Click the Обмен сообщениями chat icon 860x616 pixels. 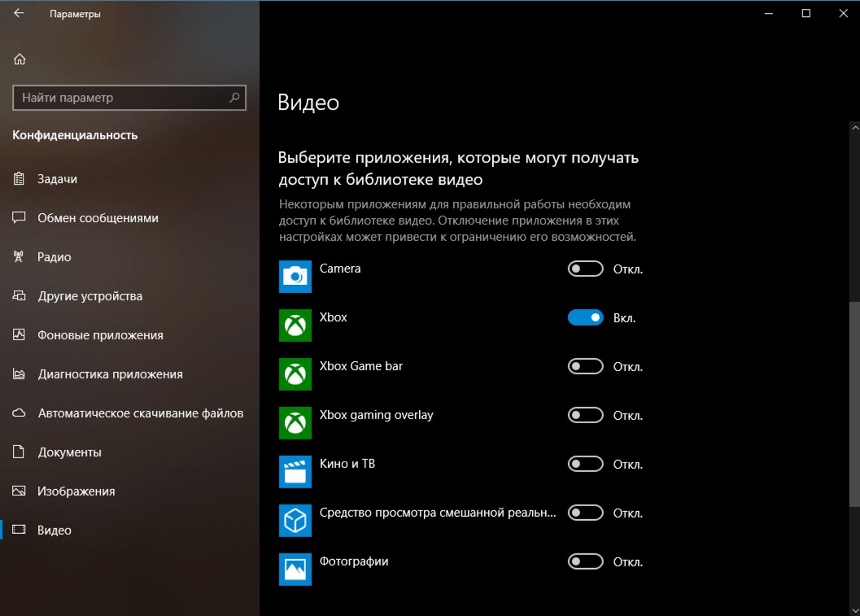click(x=19, y=218)
